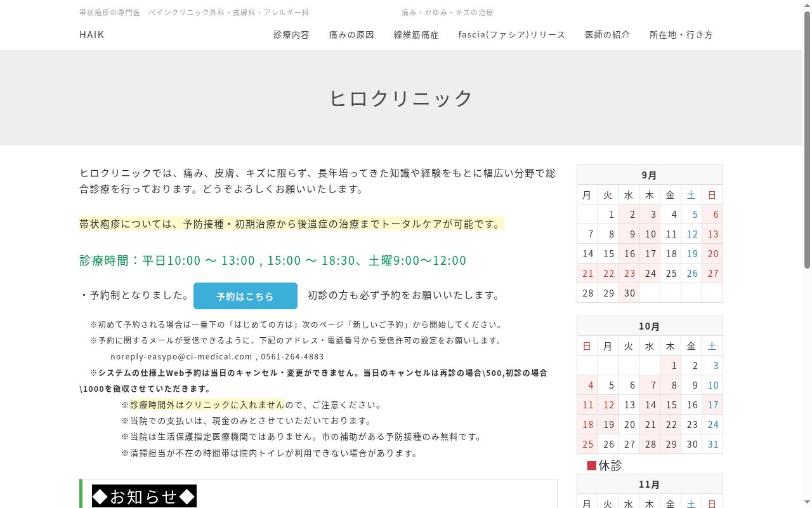Click the ◆お知らせ◆ heading
The height and width of the screenshot is (508, 812).
click(144, 496)
